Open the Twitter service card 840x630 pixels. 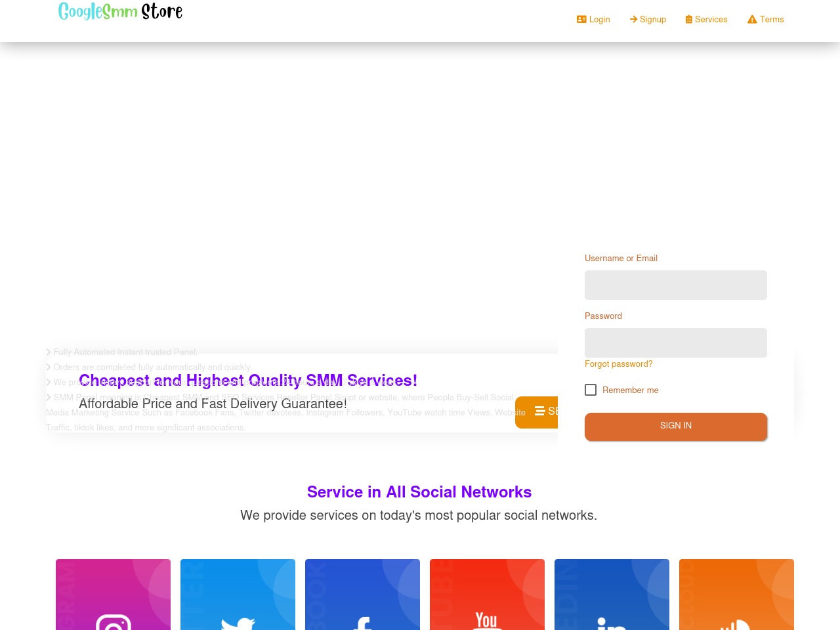[238, 595]
